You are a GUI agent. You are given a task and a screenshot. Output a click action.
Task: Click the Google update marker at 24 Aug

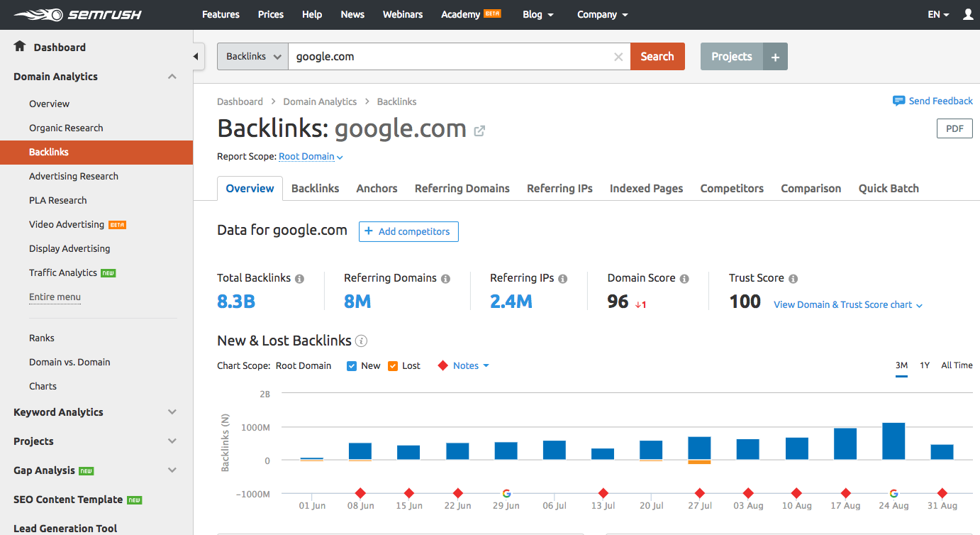893,493
